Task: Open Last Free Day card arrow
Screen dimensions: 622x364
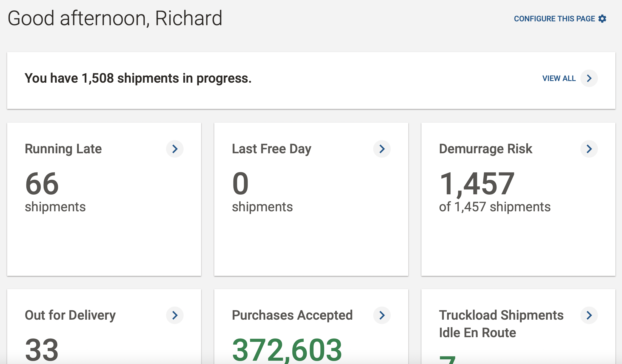Action: click(382, 149)
